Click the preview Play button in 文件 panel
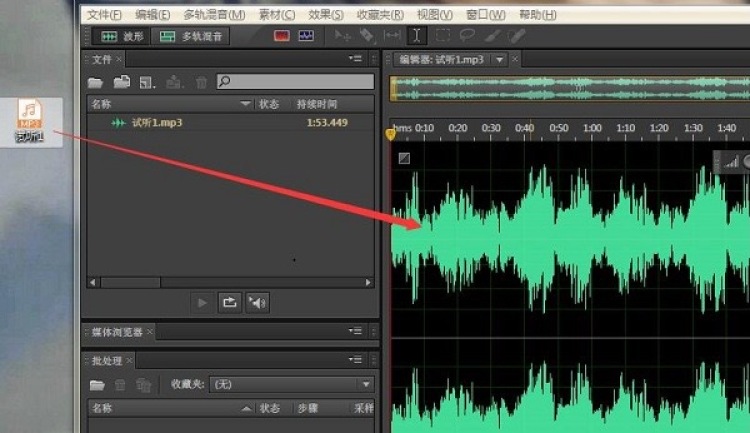The width and height of the screenshot is (750, 433). point(202,303)
